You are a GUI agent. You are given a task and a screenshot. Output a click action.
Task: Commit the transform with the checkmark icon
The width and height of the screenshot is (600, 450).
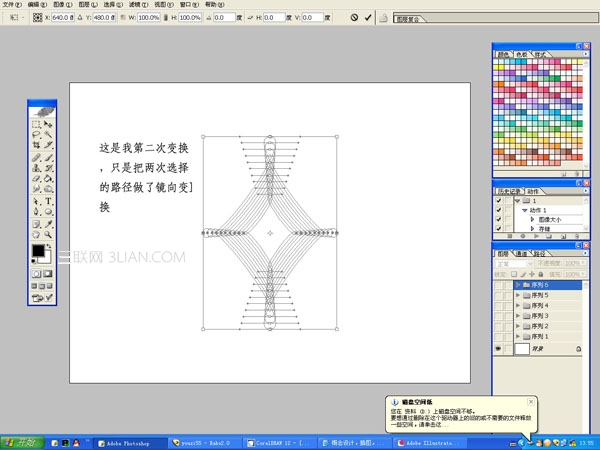click(x=368, y=17)
